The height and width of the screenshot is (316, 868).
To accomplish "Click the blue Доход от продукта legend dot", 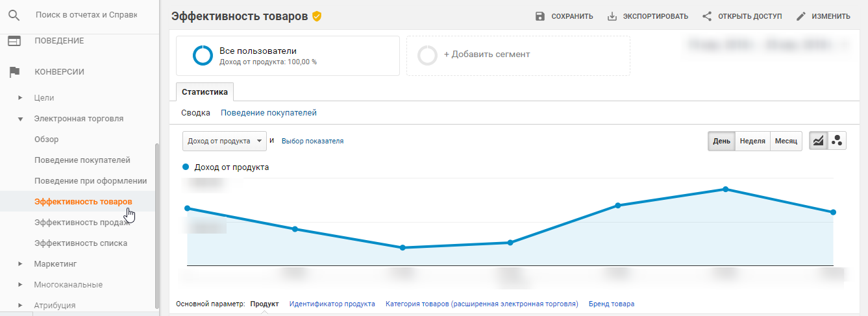I will click(186, 167).
